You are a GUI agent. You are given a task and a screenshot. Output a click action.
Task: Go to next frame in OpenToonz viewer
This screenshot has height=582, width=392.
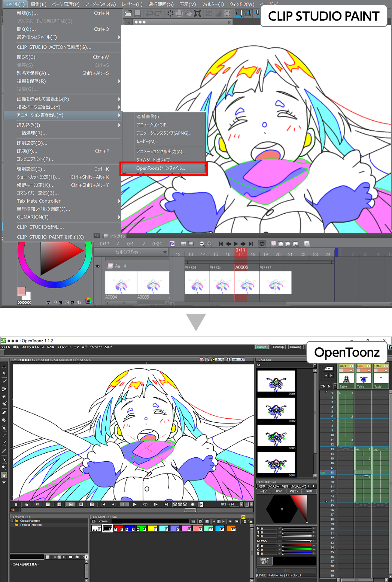156,504
